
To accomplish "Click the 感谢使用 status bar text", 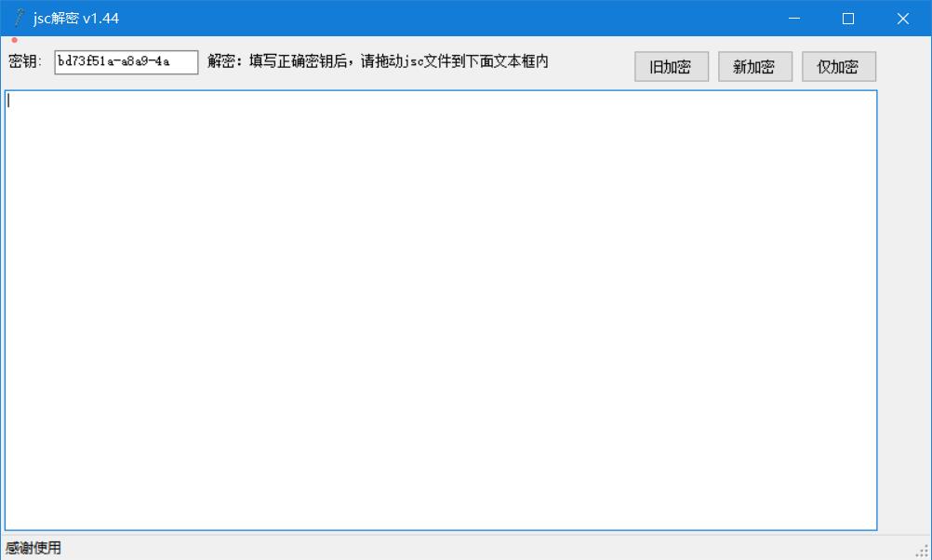I will 33,548.
